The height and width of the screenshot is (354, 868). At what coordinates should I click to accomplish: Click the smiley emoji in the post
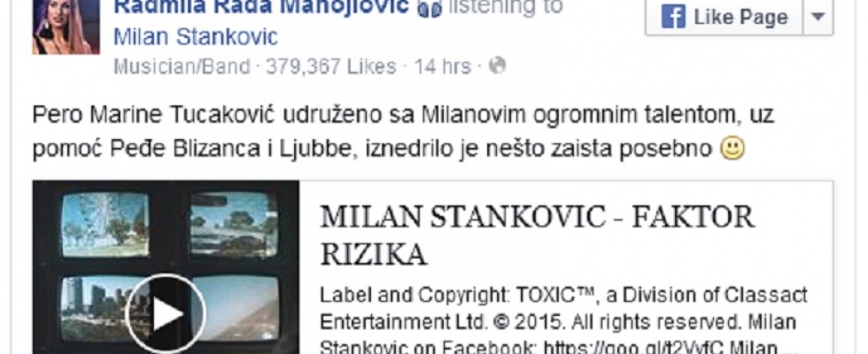(x=732, y=149)
